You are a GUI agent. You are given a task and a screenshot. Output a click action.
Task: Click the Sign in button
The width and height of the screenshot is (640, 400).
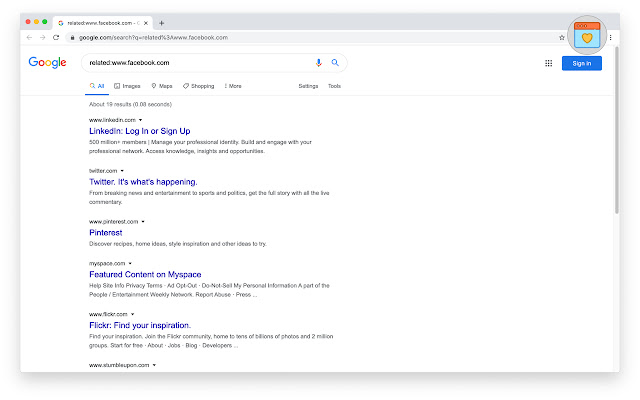(581, 63)
